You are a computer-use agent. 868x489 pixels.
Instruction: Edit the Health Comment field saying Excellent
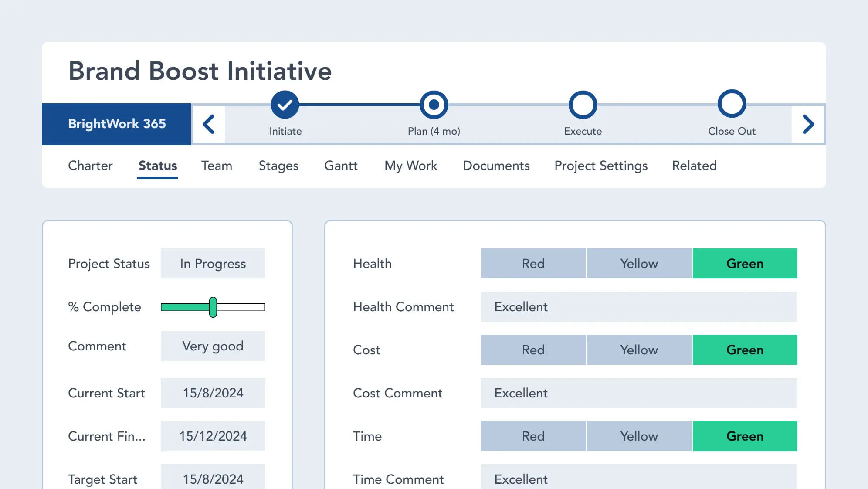click(x=639, y=307)
